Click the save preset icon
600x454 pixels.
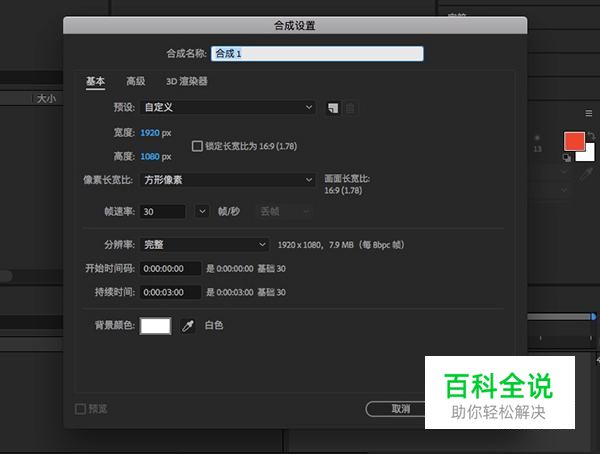point(333,108)
